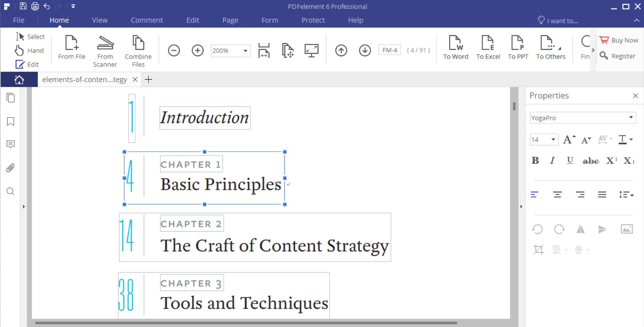Open the bookmarks panel in left sidebar
Image resolution: width=644 pixels, height=327 pixels.
tap(11, 121)
